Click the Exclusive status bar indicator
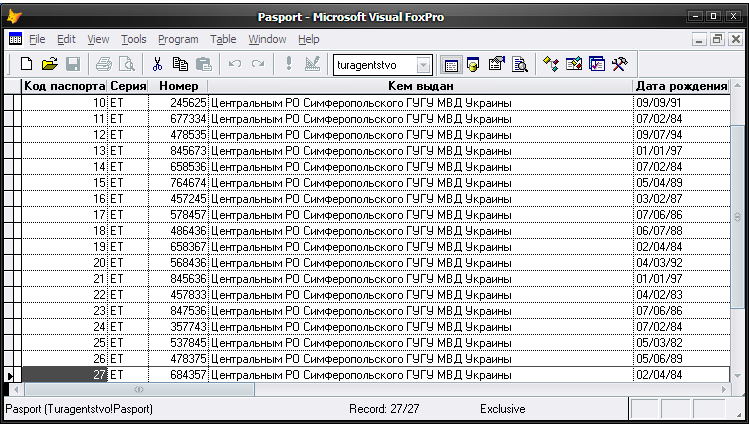The height and width of the screenshot is (424, 749). pos(503,409)
